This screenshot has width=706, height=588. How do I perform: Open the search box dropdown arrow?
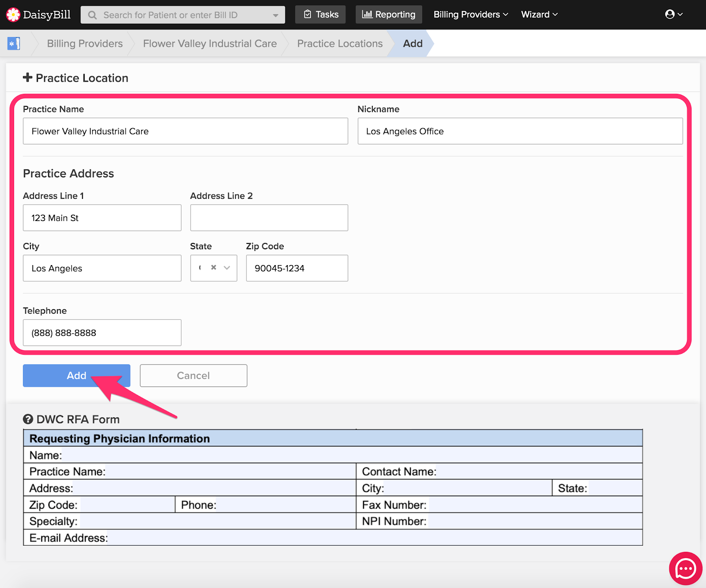click(x=276, y=15)
